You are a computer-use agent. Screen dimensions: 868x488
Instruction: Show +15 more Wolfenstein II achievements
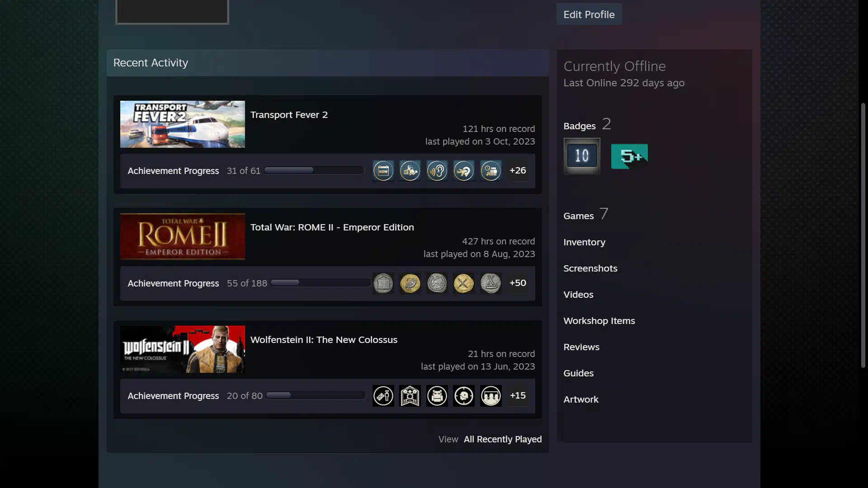(518, 395)
